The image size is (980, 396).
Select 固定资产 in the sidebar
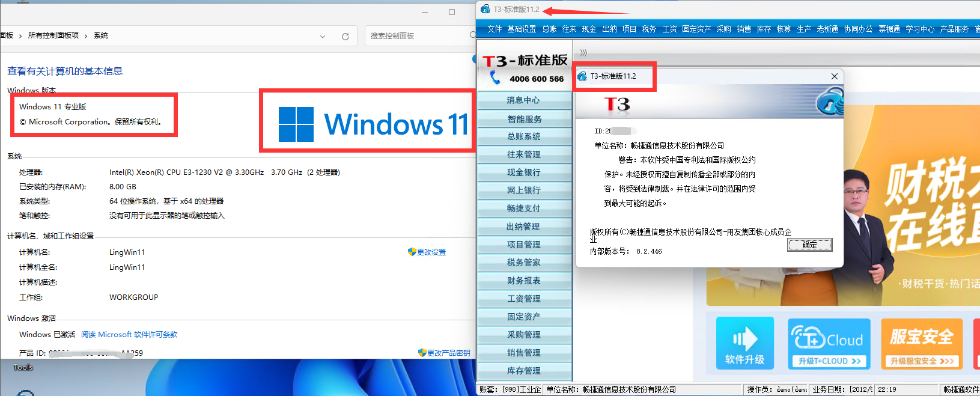(524, 317)
